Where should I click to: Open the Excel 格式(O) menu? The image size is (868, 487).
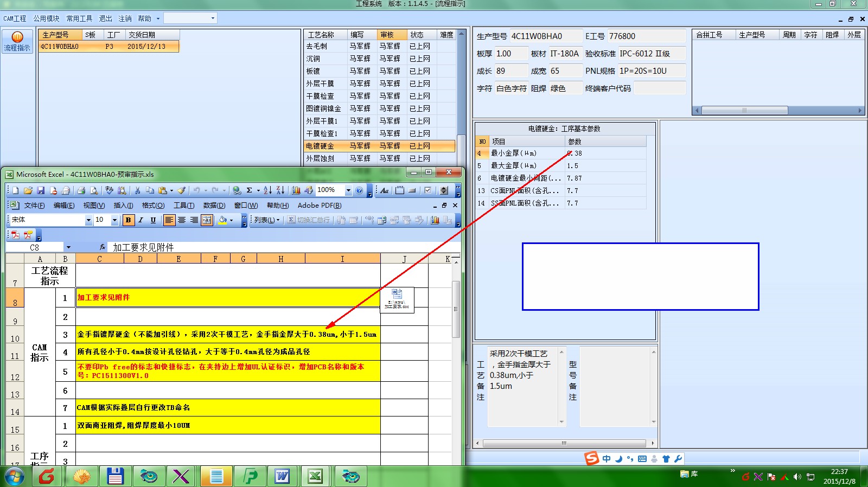[153, 206]
